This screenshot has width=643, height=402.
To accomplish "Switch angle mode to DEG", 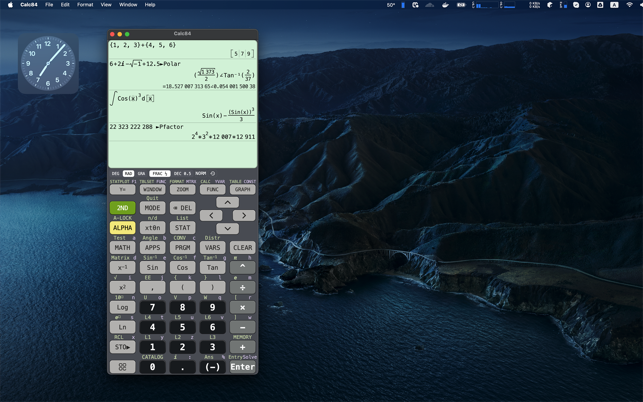I will point(116,174).
